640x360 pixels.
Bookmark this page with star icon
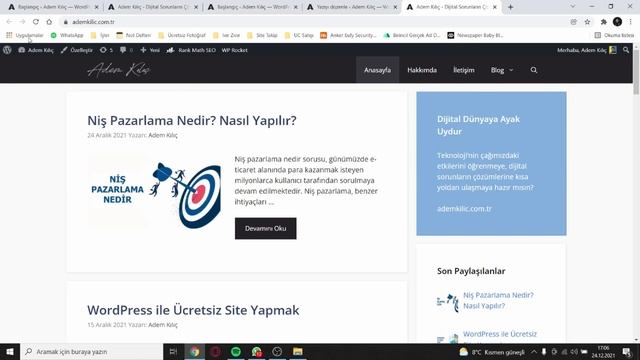tap(587, 22)
